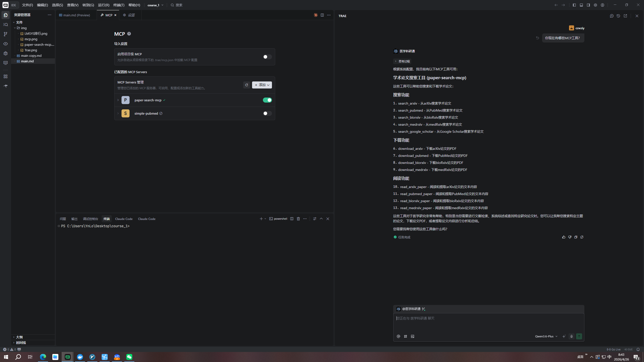Switch to the main.md (Preview) tab

pyautogui.click(x=76, y=15)
